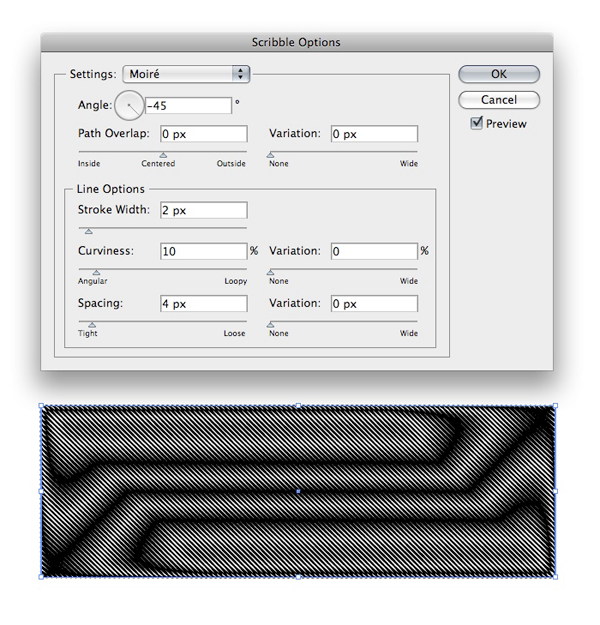Click the Path Overlap Variation field
This screenshot has width=600, height=625.
coord(374,134)
